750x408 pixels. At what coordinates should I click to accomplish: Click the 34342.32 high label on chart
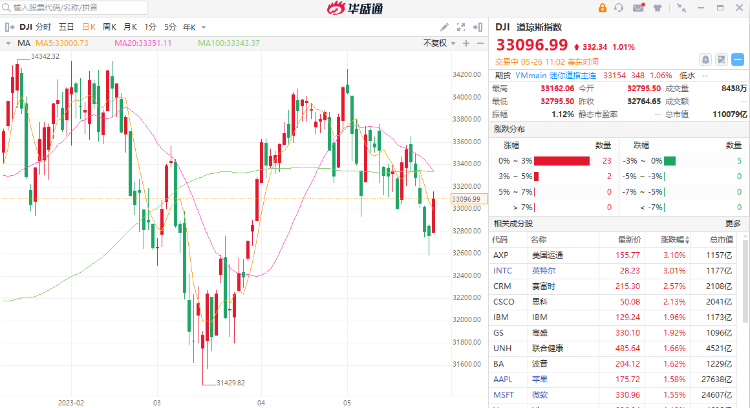pyautogui.click(x=45, y=56)
